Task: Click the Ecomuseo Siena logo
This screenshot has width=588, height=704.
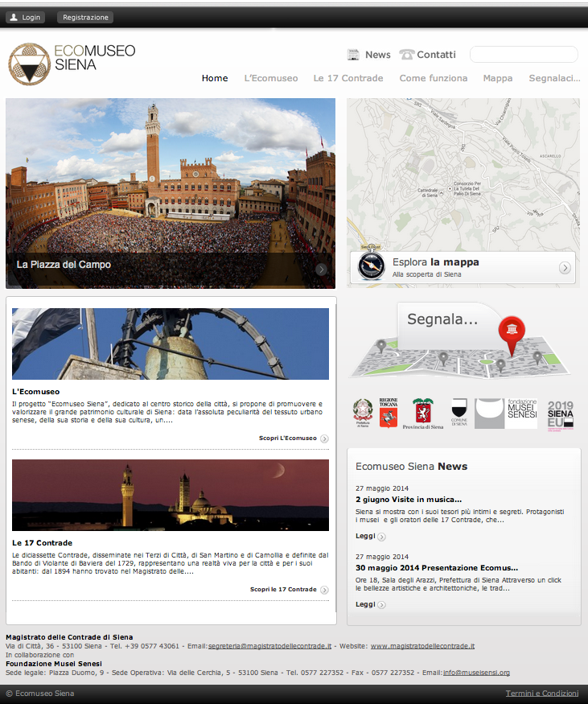Action: tap(72, 64)
